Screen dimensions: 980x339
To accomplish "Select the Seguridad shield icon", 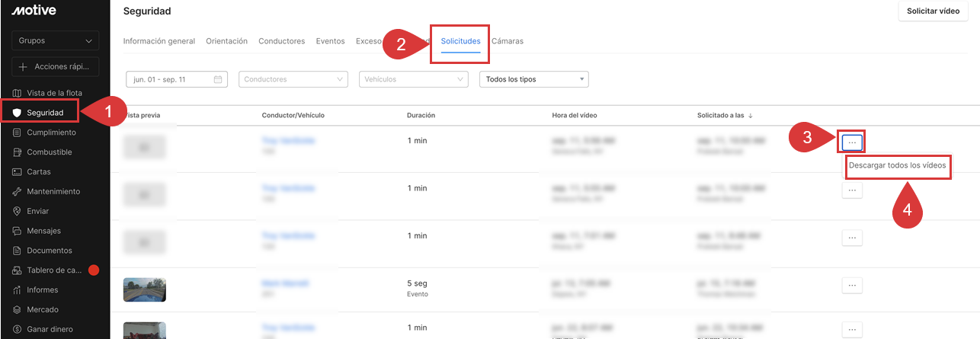I will (18, 113).
